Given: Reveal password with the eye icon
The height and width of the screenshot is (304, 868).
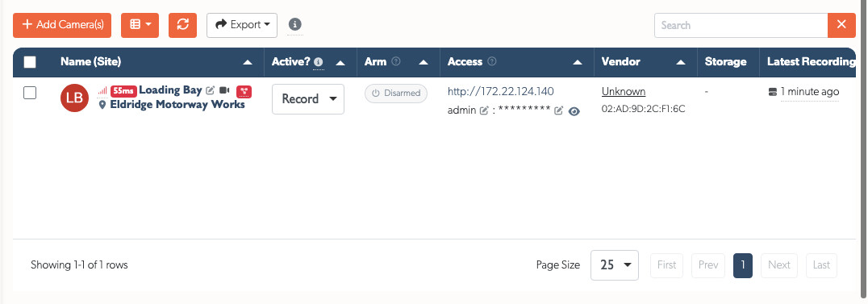Looking at the screenshot, I should click(574, 111).
